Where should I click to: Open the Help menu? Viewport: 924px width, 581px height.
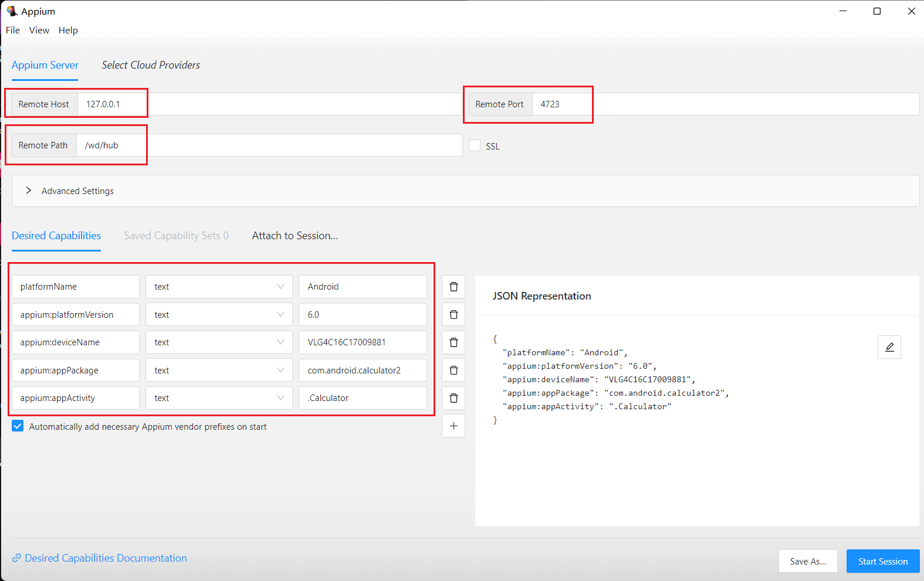68,30
